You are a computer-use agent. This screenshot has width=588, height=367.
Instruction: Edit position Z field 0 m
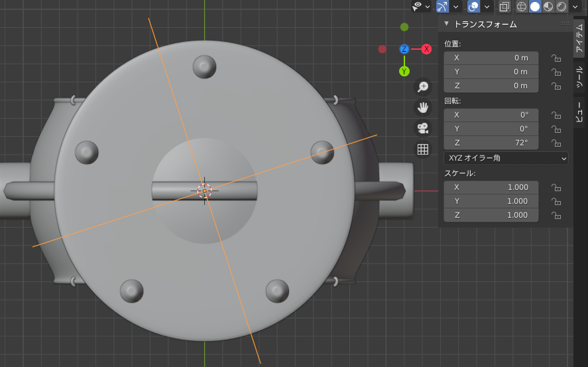(x=491, y=86)
